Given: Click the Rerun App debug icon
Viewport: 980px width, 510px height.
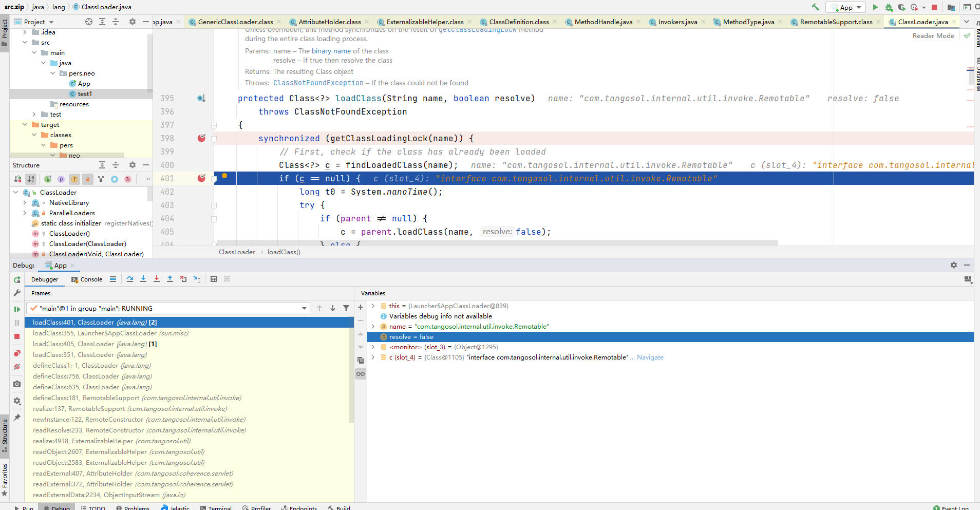Looking at the screenshot, I should click(17, 279).
